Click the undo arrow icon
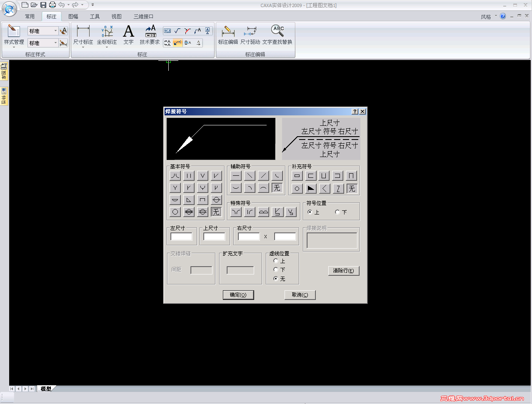Image resolution: width=532 pixels, height=404 pixels. pos(62,5)
